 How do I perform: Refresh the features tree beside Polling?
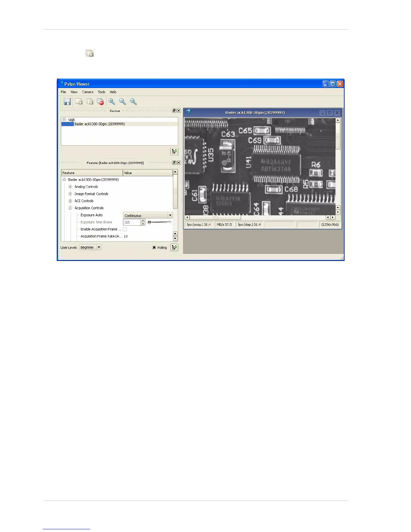click(x=174, y=248)
